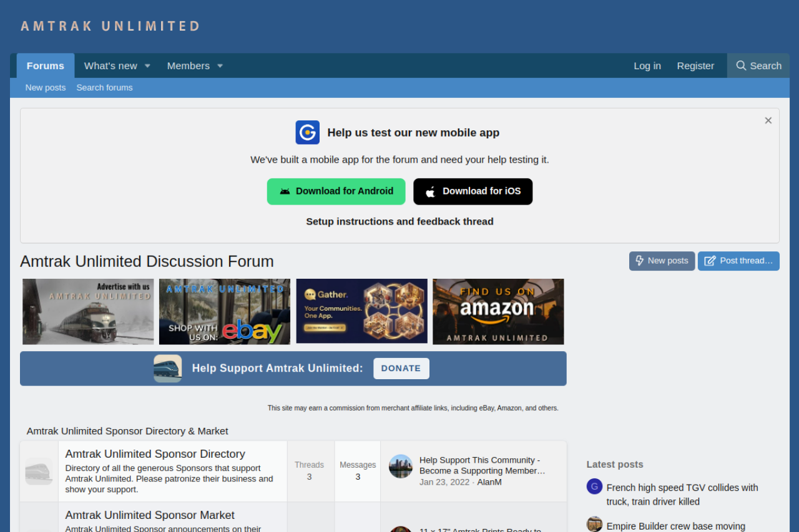Open AlanM's avatar in Sponsor Directory row

point(401,466)
